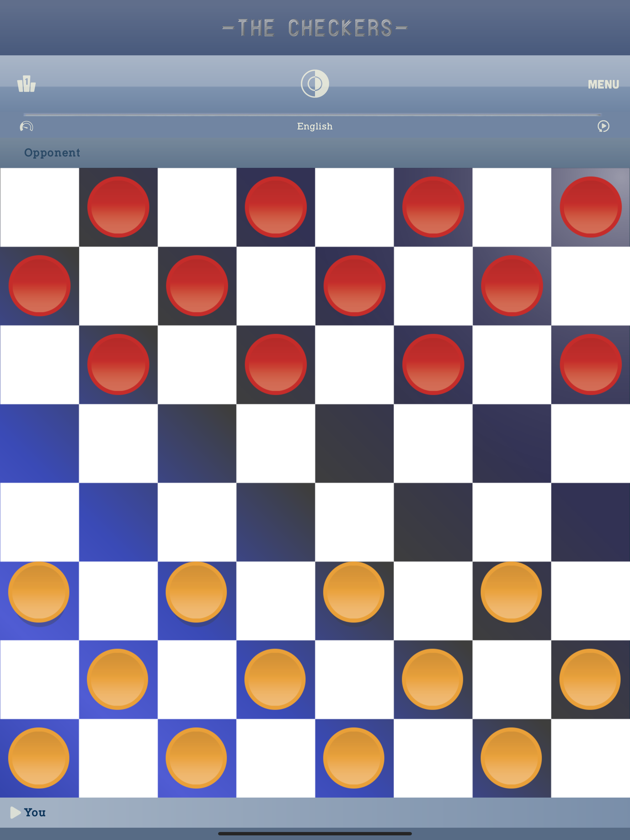Screen dimensions: 630x840
Task: Select orange piece in second-from-bottom row, second column
Action: click(x=118, y=679)
